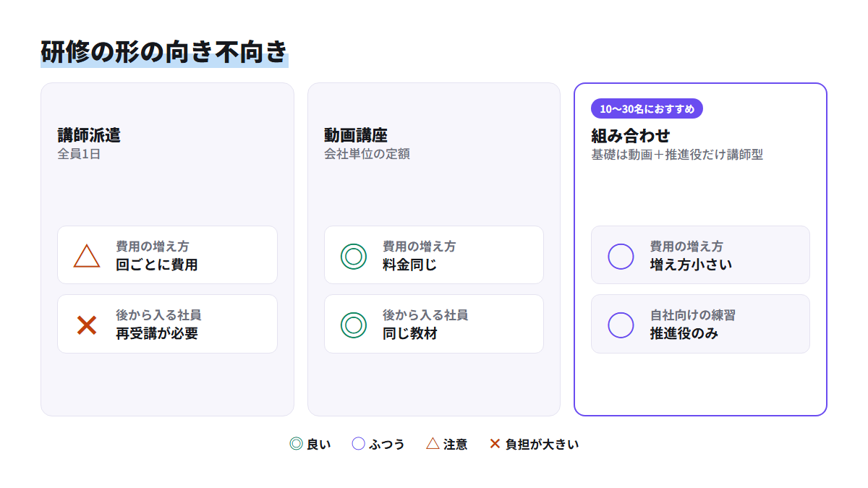Screen dimensions: 868x488
Task: Click the X legend icon for 負担が大きい
Action: tap(495, 444)
